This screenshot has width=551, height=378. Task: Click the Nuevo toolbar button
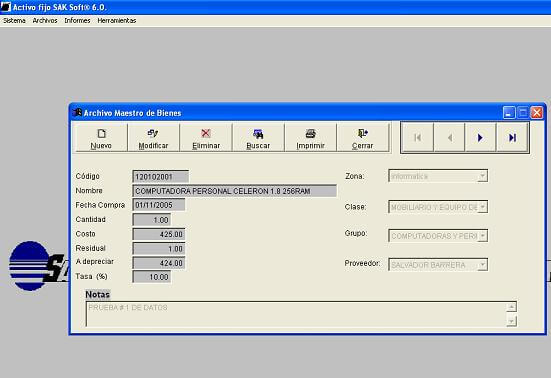pos(101,138)
